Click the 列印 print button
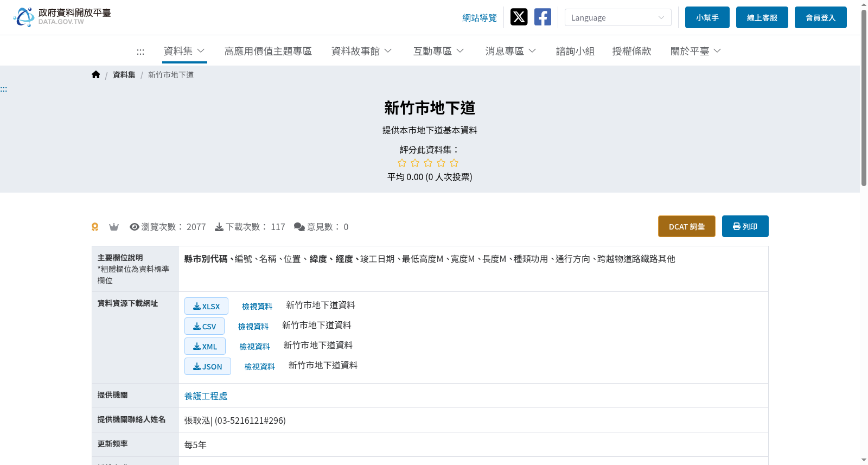 pos(745,226)
